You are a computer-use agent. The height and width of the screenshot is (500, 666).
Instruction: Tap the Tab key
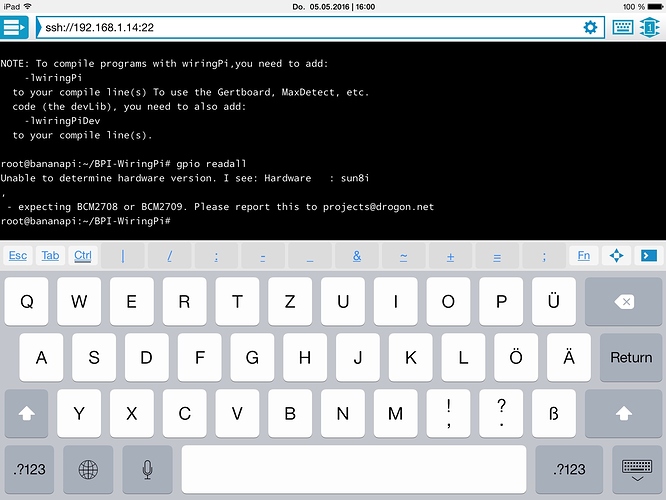point(50,255)
